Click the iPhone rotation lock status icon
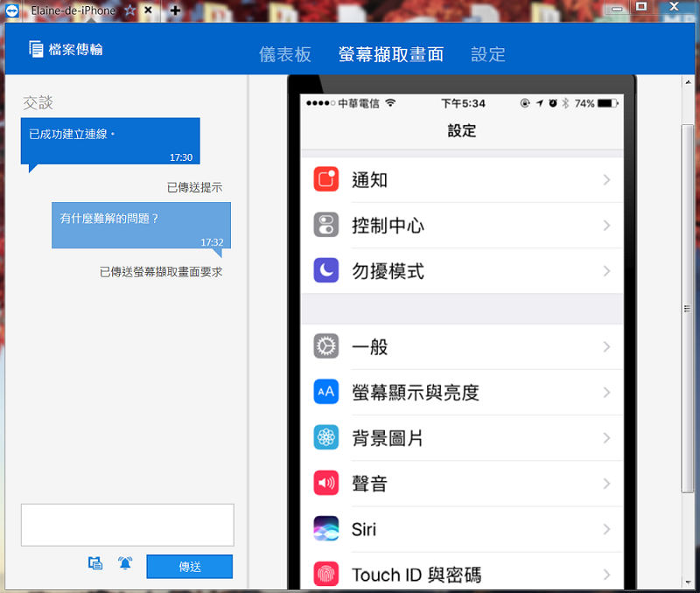Image resolution: width=700 pixels, height=593 pixels. pos(525,103)
